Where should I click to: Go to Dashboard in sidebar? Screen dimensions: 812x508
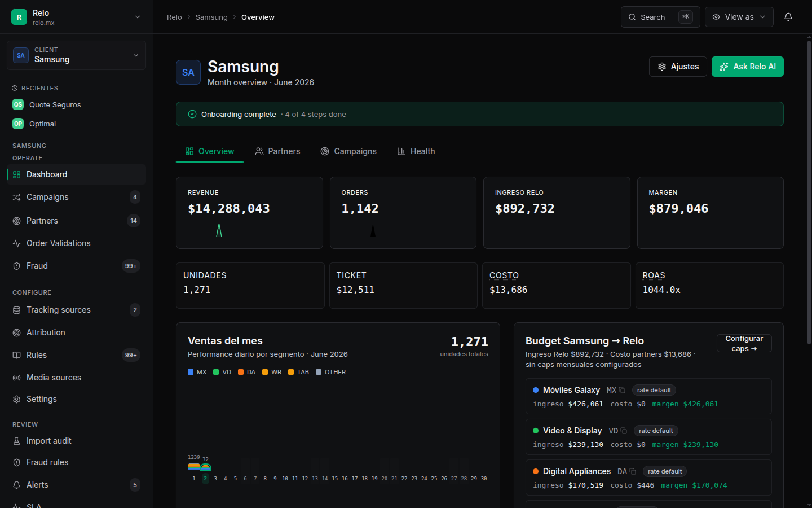(x=76, y=174)
